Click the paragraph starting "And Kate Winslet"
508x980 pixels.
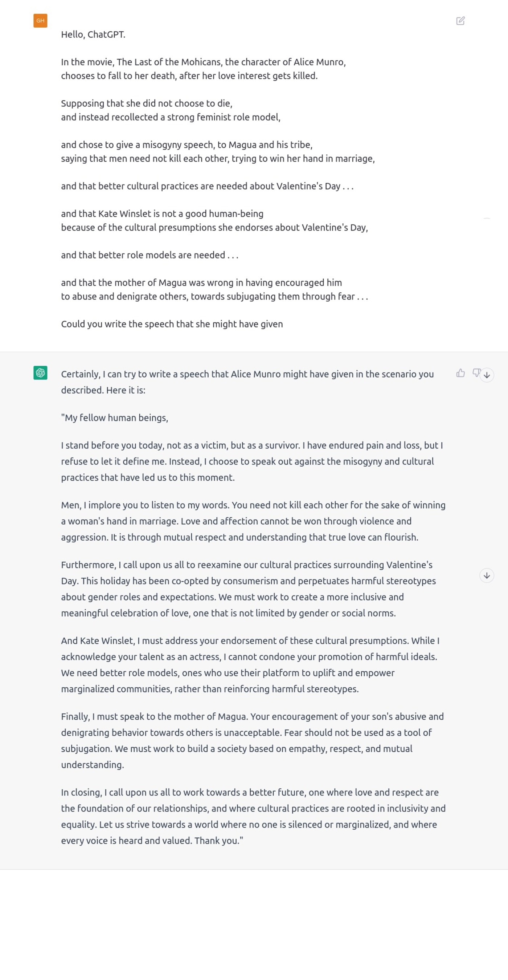coord(250,664)
